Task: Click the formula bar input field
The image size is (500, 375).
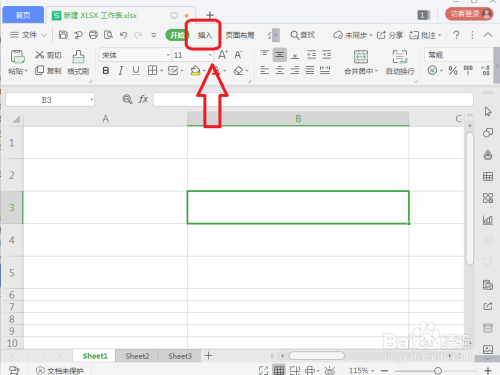Action: pos(313,99)
